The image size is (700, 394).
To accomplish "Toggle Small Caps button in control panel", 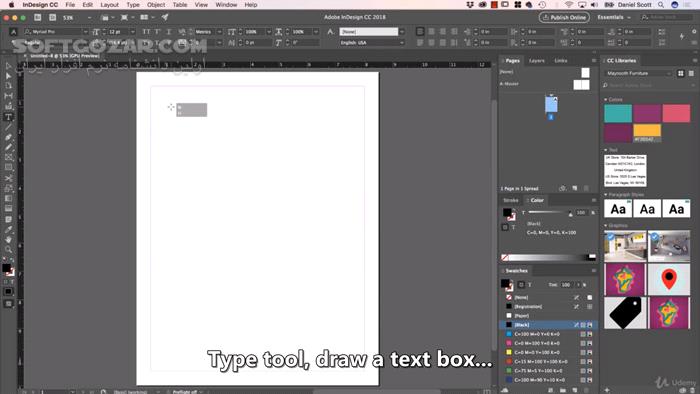I will pyautogui.click(x=158, y=32).
